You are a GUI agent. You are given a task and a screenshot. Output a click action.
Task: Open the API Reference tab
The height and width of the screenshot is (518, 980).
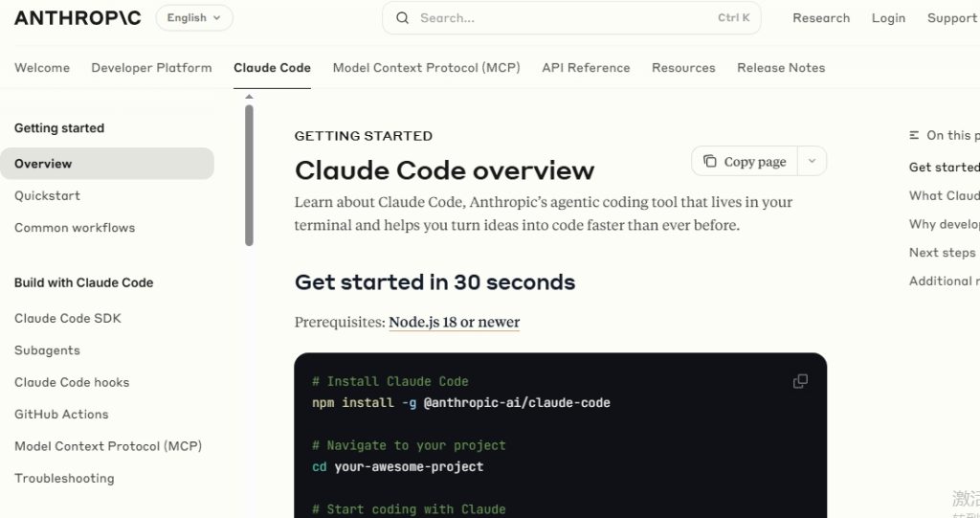click(x=586, y=68)
